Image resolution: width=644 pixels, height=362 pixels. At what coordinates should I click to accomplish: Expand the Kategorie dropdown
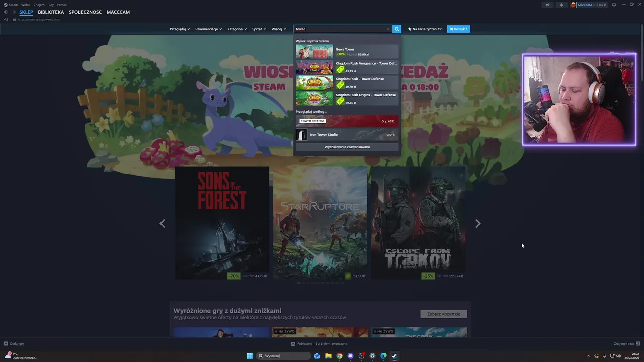[x=237, y=29]
